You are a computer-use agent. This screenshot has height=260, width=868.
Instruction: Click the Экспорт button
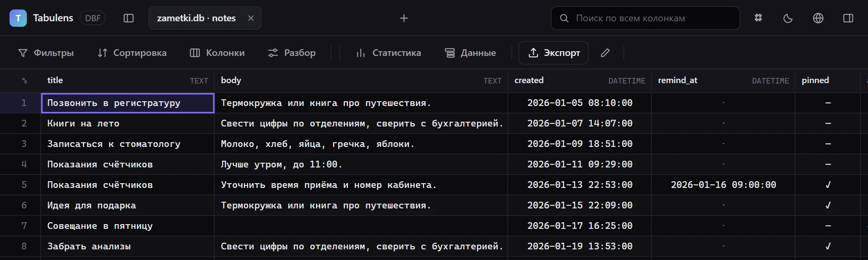pyautogui.click(x=554, y=53)
